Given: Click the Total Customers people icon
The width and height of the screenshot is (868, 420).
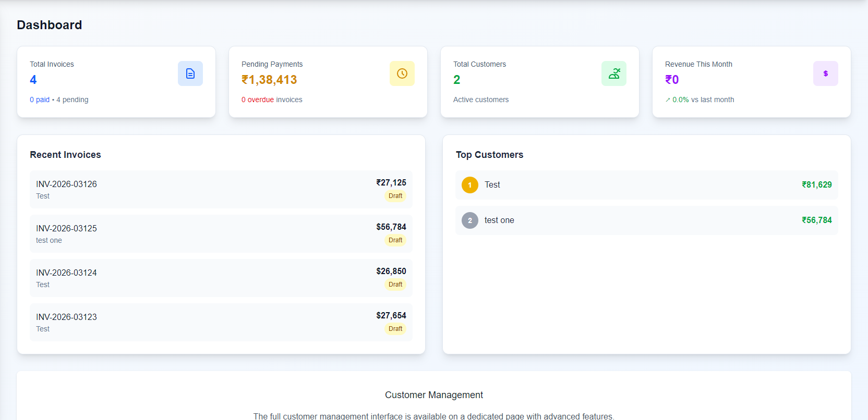Looking at the screenshot, I should click(x=614, y=73).
